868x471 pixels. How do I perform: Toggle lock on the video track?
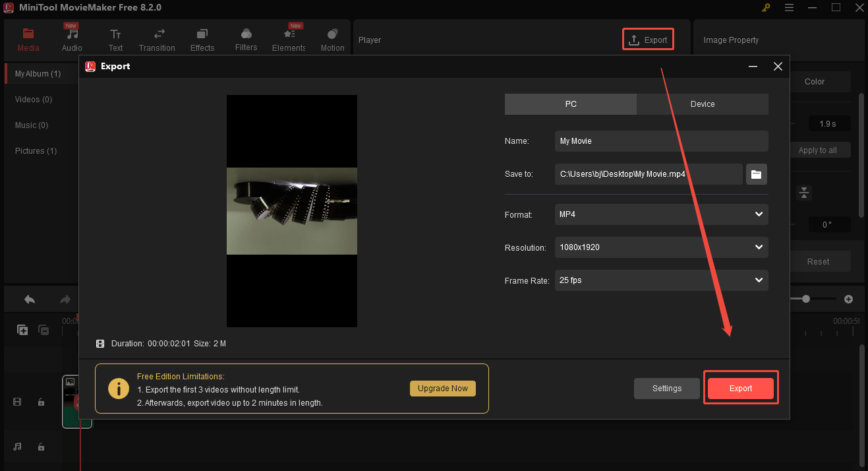(41, 402)
